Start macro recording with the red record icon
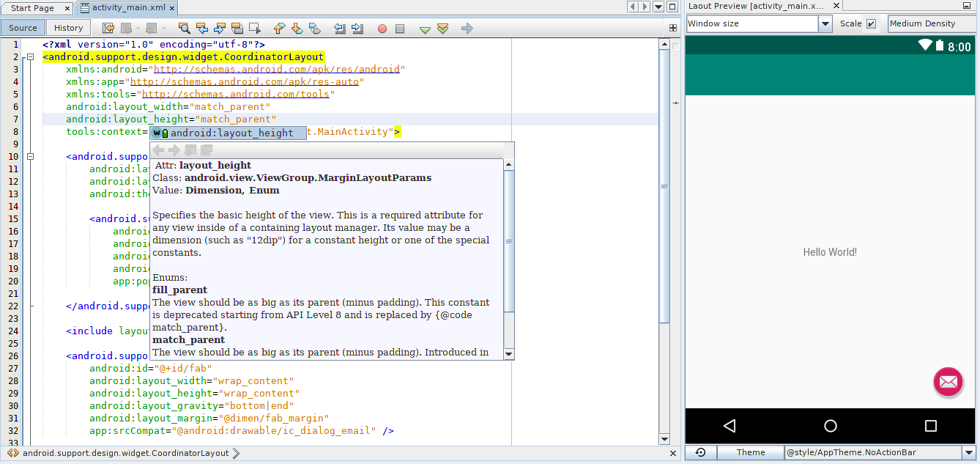Viewport: 980px width, 464px height. (x=382, y=29)
